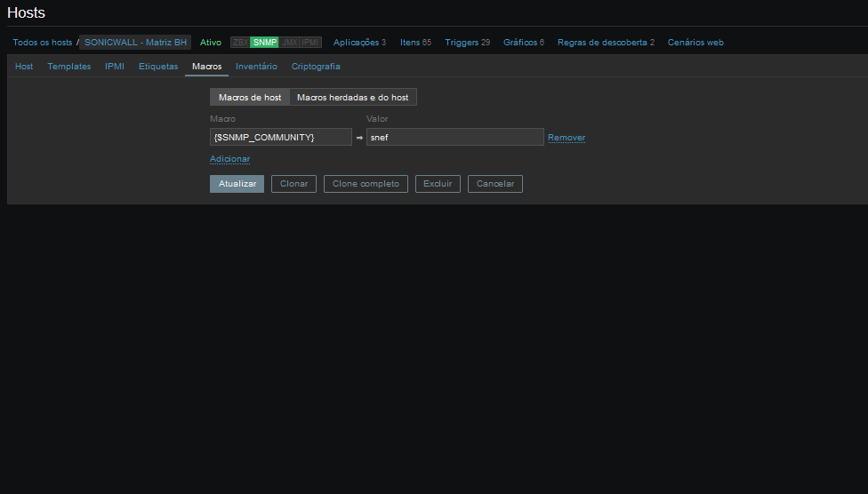This screenshot has height=494, width=868.
Task: Open the Triggers 29 link
Action: tap(467, 43)
